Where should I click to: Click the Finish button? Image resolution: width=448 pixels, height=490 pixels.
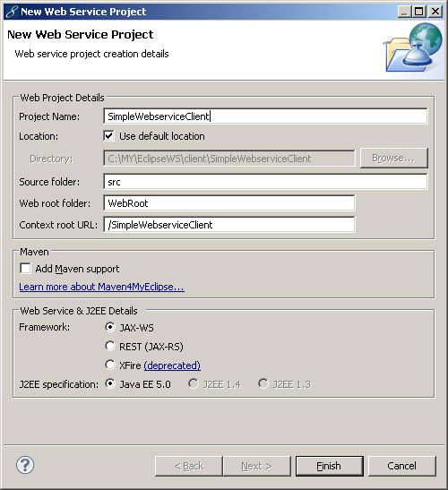329,466
